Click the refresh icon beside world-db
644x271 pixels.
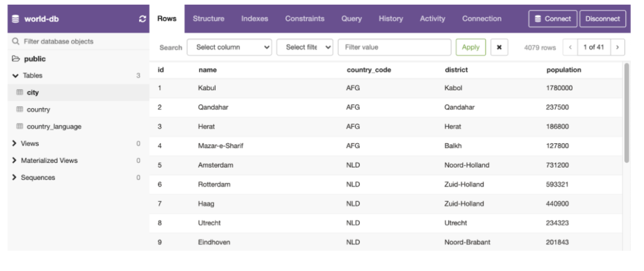pos(142,20)
